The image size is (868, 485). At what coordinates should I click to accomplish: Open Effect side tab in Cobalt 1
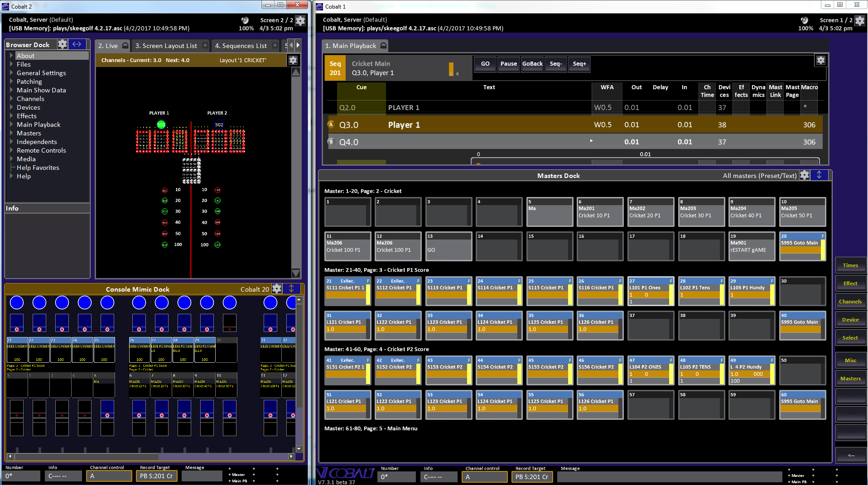pyautogui.click(x=850, y=283)
